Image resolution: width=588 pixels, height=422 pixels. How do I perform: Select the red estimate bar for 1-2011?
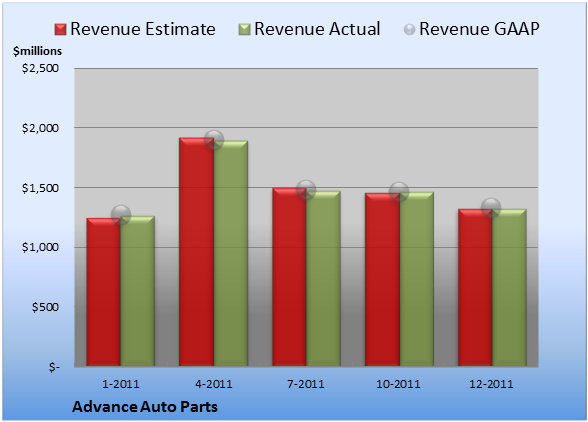coord(104,292)
